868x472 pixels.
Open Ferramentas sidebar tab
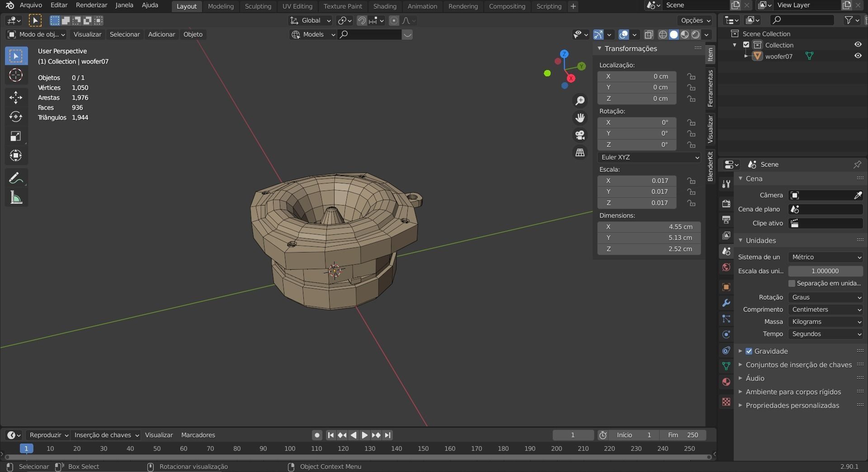click(x=710, y=88)
